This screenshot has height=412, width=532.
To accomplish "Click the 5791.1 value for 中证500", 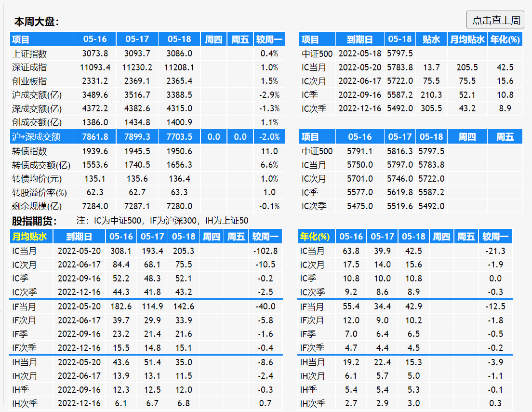I will 359,151.
